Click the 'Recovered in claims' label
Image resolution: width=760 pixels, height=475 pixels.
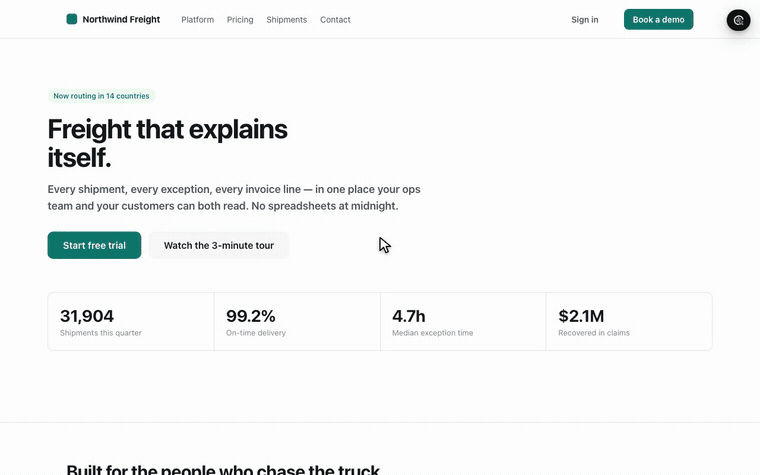594,333
